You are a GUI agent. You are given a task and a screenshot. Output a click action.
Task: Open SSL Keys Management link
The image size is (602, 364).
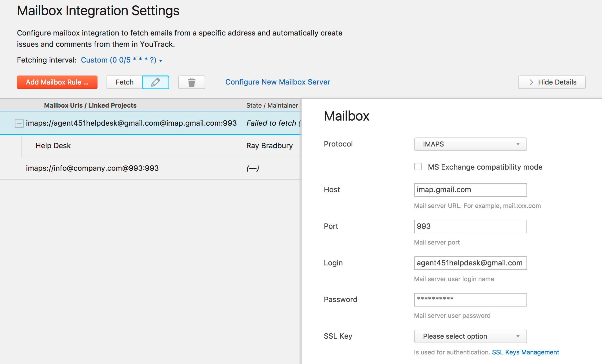pos(525,352)
